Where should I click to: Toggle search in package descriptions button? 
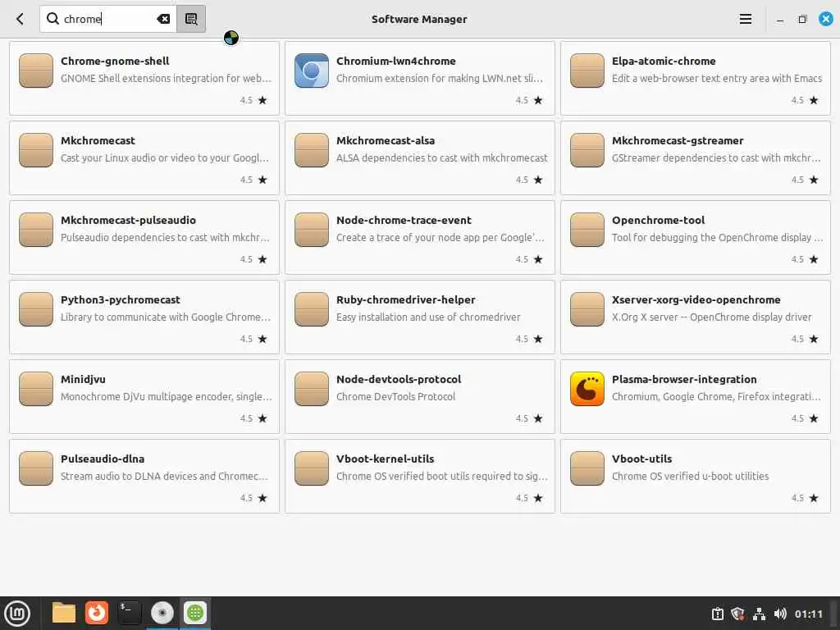[191, 20]
